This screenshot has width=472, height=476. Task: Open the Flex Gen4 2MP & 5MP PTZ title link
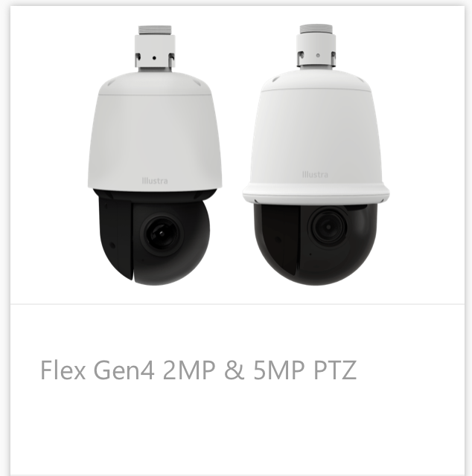198,370
